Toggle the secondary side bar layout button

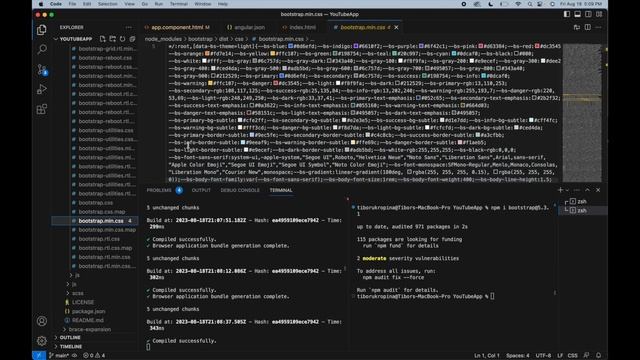pos(588,14)
